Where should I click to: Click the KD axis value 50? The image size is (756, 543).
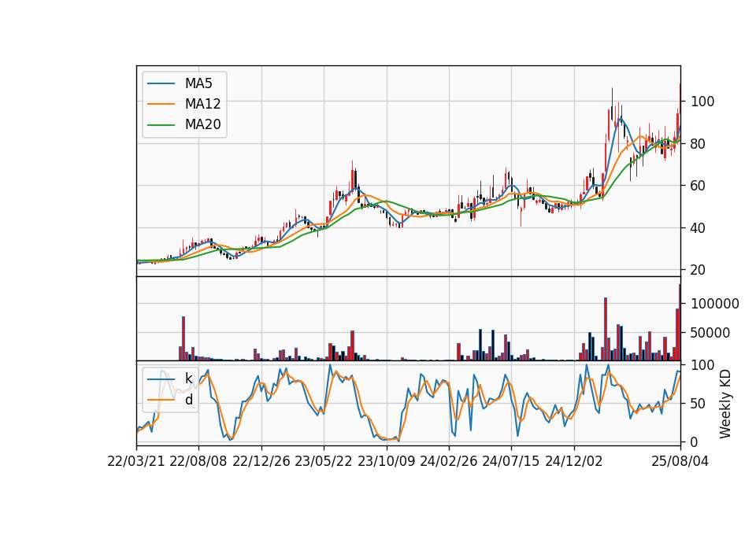coord(697,404)
